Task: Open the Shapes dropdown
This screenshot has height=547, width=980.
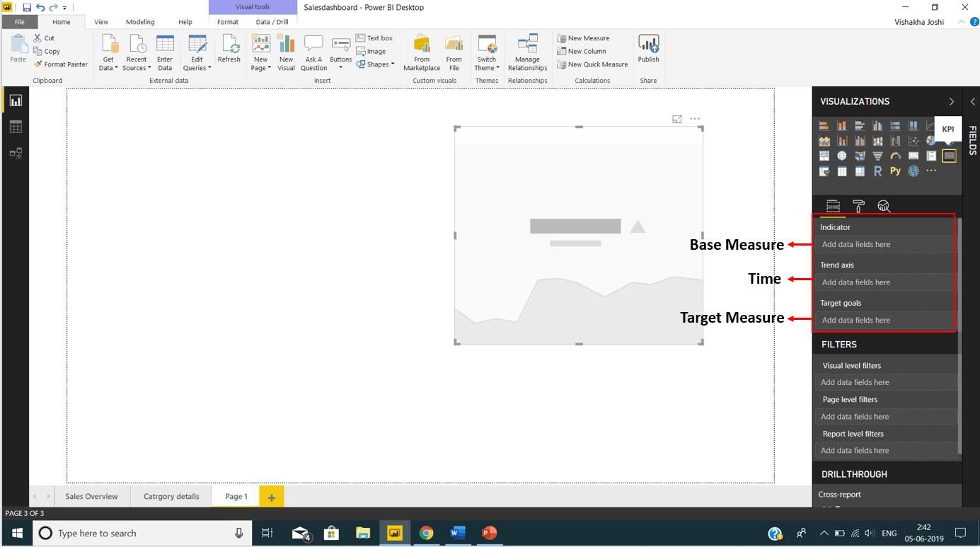Action: [376, 64]
